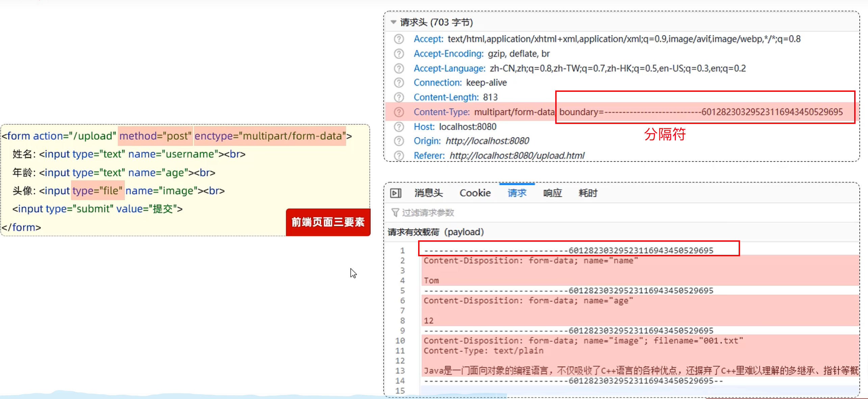Click the submit input code line 提交
Screen dimensions: 868x399
(97, 209)
